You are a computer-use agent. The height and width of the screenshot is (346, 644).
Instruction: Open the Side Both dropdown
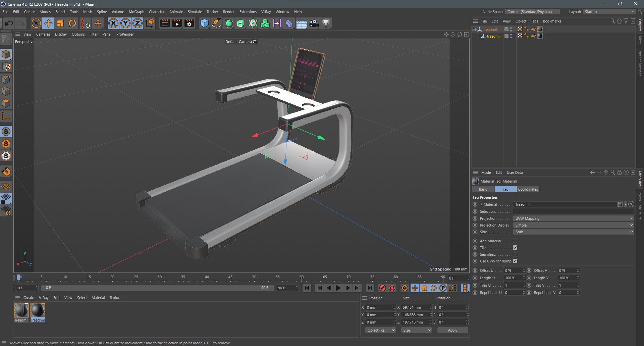pyautogui.click(x=573, y=232)
